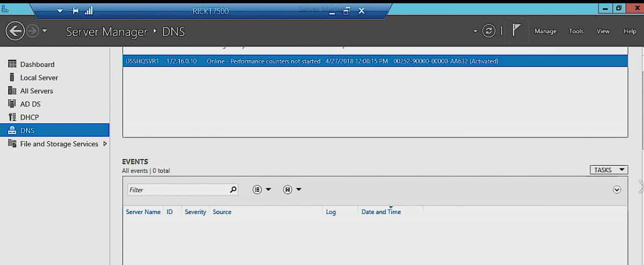
Task: Click the File and Storage Services icon
Action: [x=12, y=144]
